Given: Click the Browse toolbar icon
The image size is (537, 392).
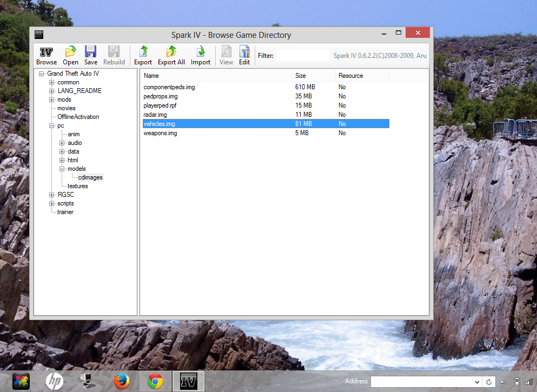Looking at the screenshot, I should click(46, 54).
